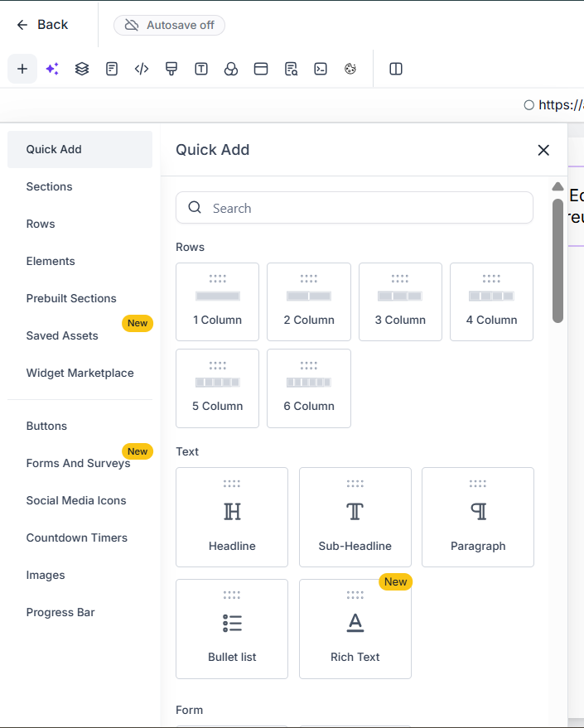Open the AI sparkle tool
Screen dimensions: 584x728
pos(52,69)
